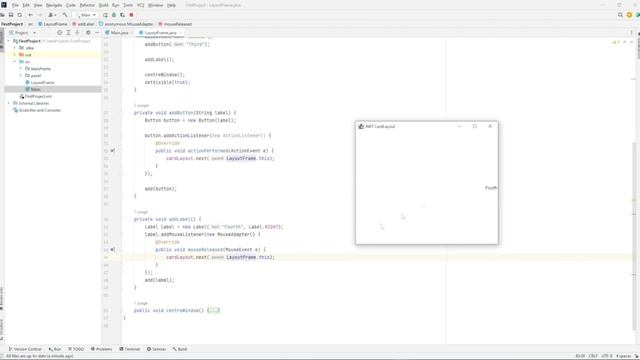The image size is (640, 360).
Task: Click the yellow IDE updates icon
Action: [629, 15]
